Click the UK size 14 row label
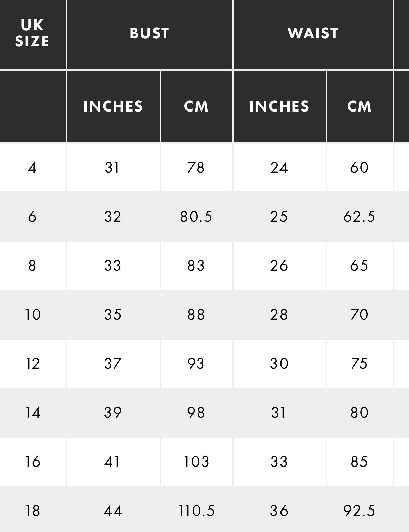This screenshot has width=409, height=532. [33, 413]
